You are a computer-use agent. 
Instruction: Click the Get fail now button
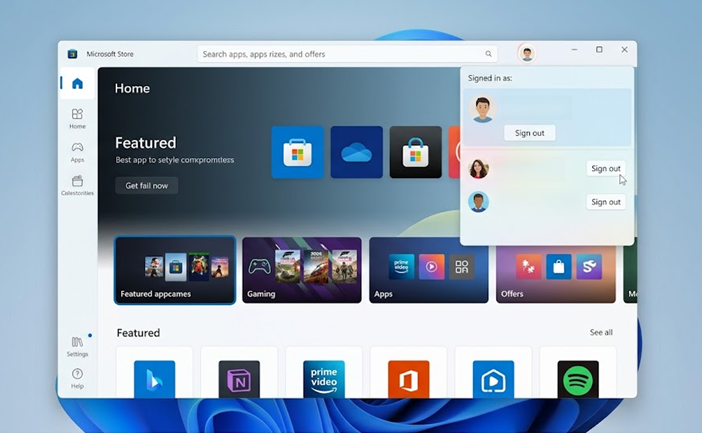(146, 185)
